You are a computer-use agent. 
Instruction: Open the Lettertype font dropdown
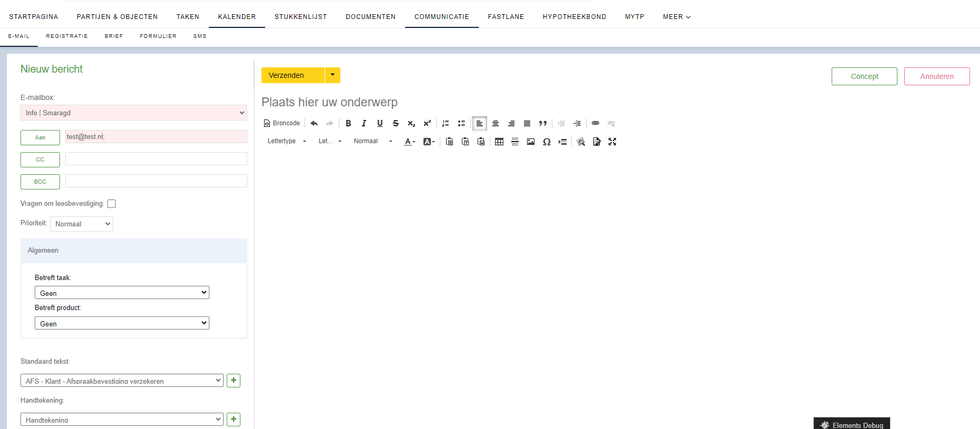(287, 141)
